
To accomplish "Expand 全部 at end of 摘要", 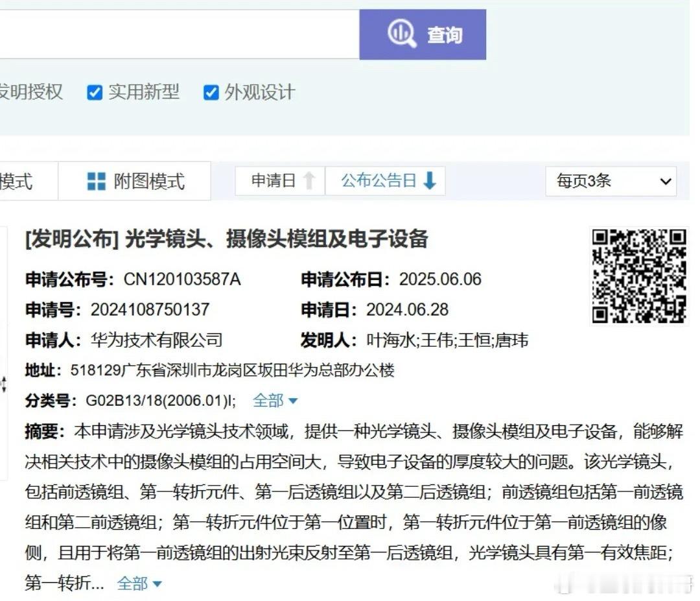I will 139,583.
